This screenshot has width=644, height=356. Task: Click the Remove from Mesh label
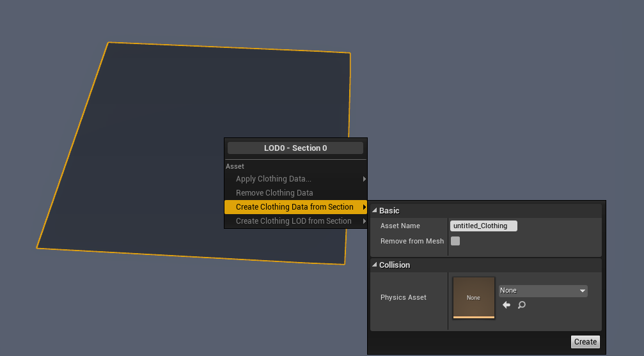pyautogui.click(x=412, y=241)
